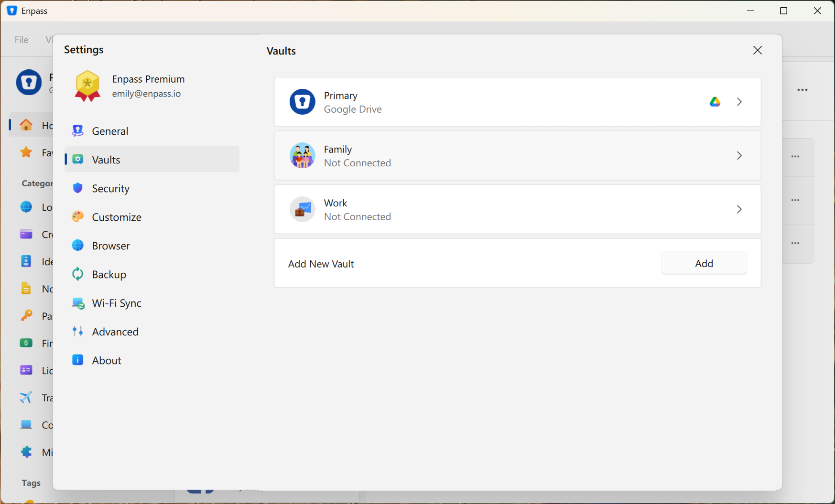Click the Enpass Premium badge icon

[x=88, y=86]
